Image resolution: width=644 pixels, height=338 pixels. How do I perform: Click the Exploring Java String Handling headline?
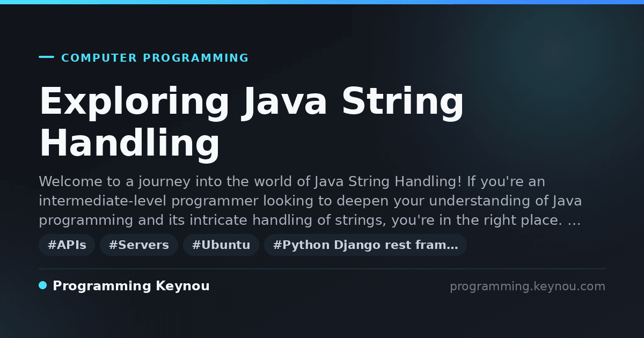click(x=252, y=123)
